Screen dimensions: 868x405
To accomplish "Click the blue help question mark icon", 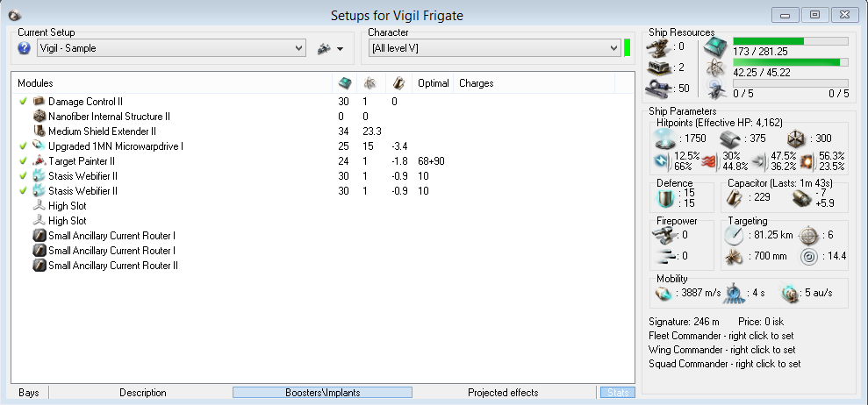I will point(24,48).
